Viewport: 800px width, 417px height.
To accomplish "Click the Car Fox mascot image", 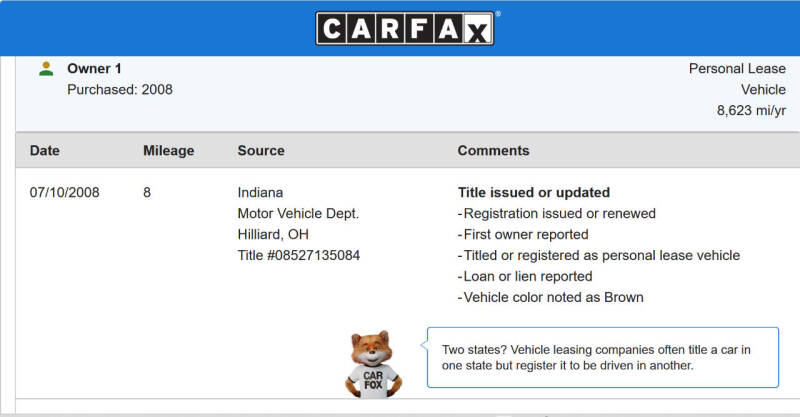I will tap(373, 364).
